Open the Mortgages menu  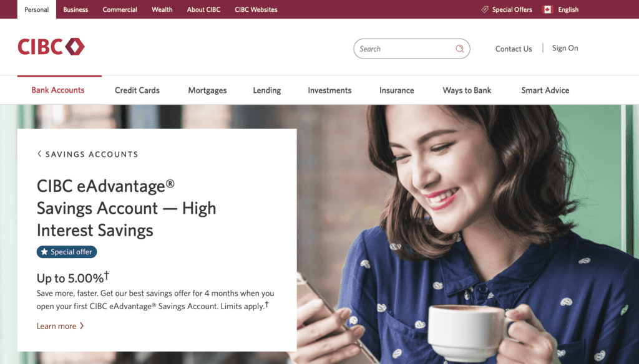(x=207, y=90)
